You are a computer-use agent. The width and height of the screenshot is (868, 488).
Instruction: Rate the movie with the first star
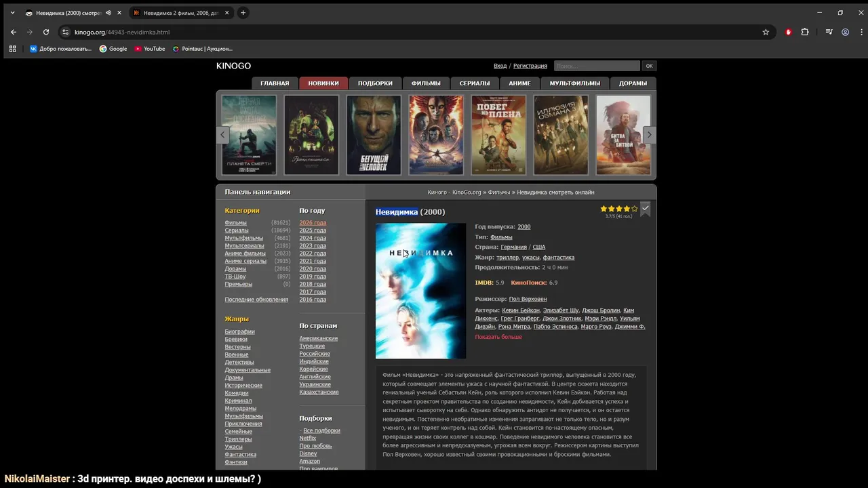tap(604, 209)
